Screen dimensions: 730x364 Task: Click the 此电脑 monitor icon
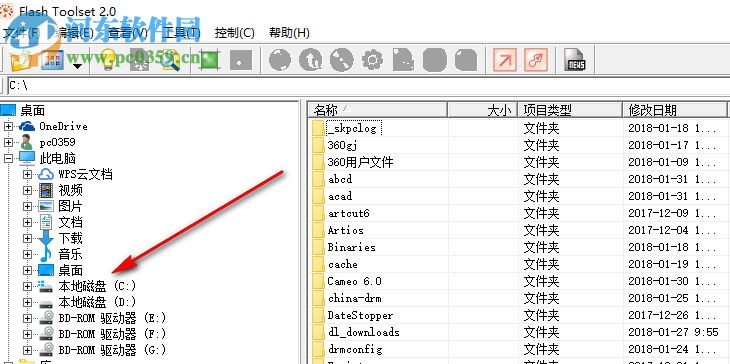coord(27,158)
